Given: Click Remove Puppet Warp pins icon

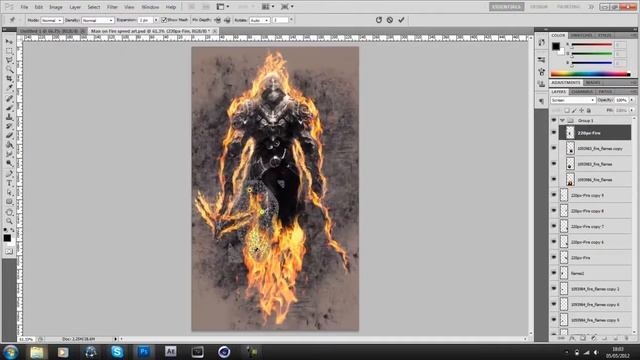Looking at the screenshot, I should [x=379, y=20].
